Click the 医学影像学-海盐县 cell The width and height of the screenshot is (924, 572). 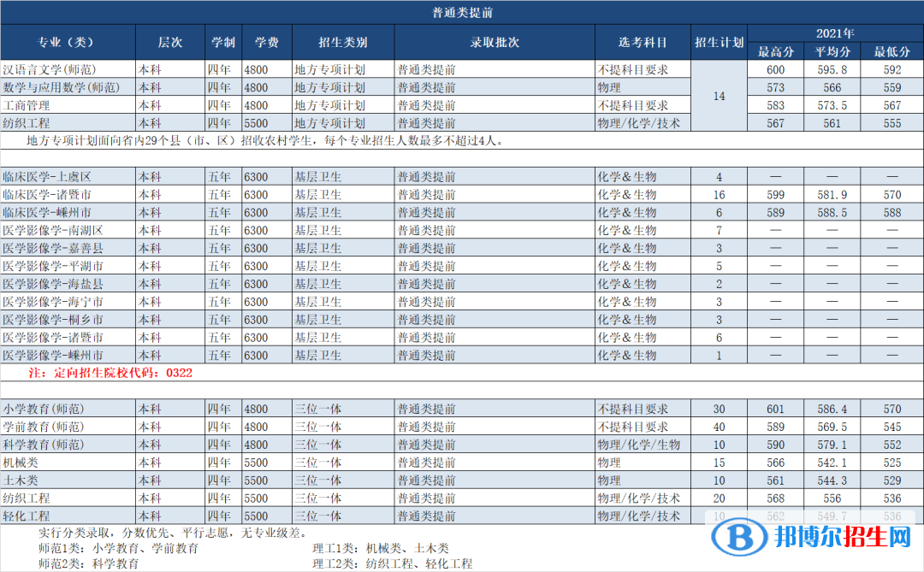pos(68,284)
